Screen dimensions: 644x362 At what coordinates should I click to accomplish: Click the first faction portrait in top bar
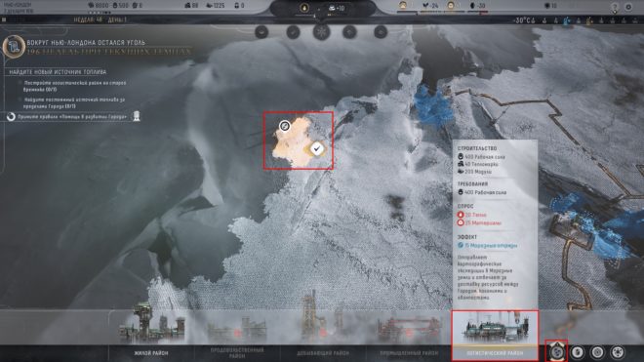point(403,5)
